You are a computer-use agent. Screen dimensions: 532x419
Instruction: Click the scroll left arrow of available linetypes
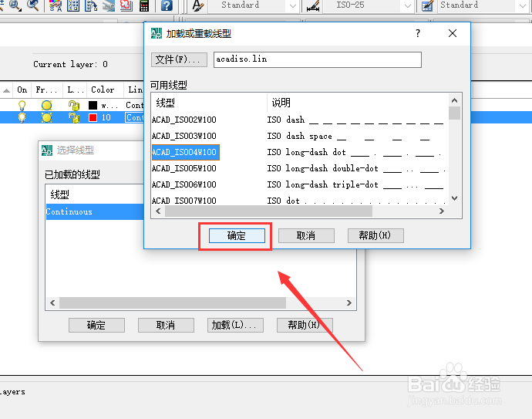(x=159, y=211)
